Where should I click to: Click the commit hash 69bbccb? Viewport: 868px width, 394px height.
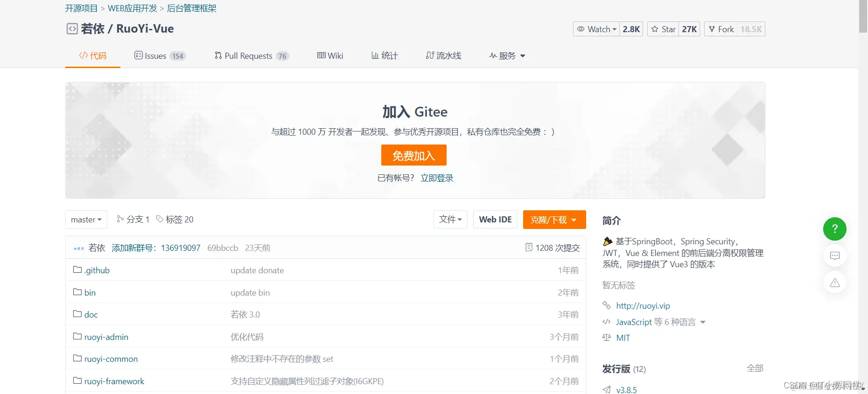pos(223,248)
